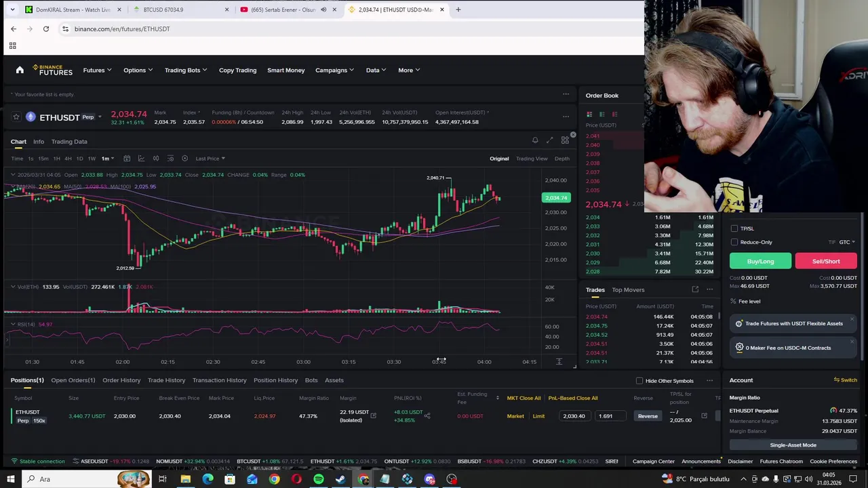Collapse the Vol(ETH) indicator arrow

click(x=12, y=287)
